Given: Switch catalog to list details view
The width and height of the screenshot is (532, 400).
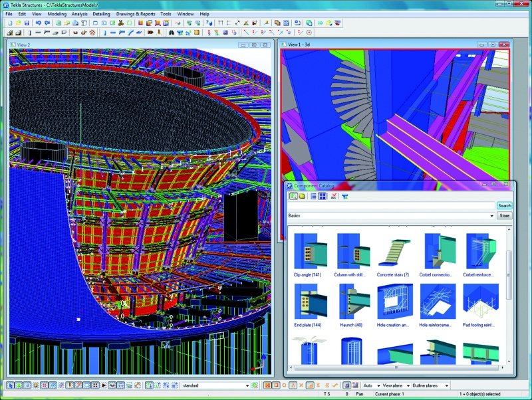Looking at the screenshot, I should coord(313,196).
